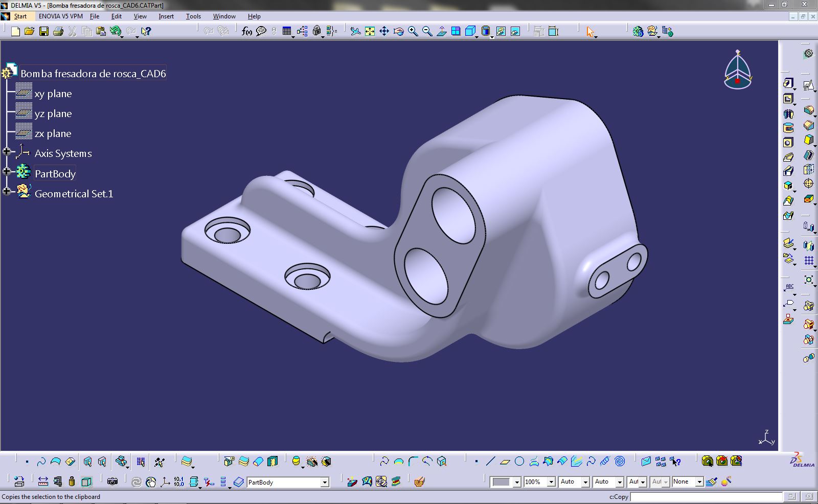The width and height of the screenshot is (818, 504).
Task: Click the Fly mode airplane icon
Action: tap(355, 32)
